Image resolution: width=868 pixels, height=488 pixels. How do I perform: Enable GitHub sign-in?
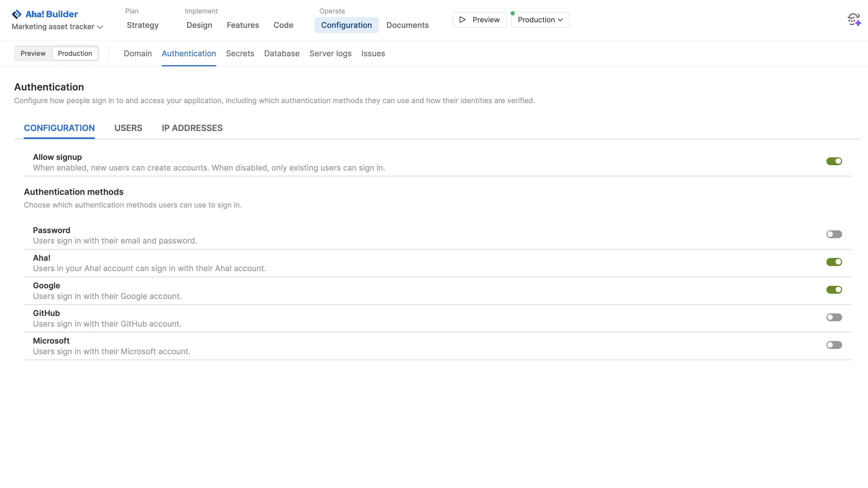[834, 317]
